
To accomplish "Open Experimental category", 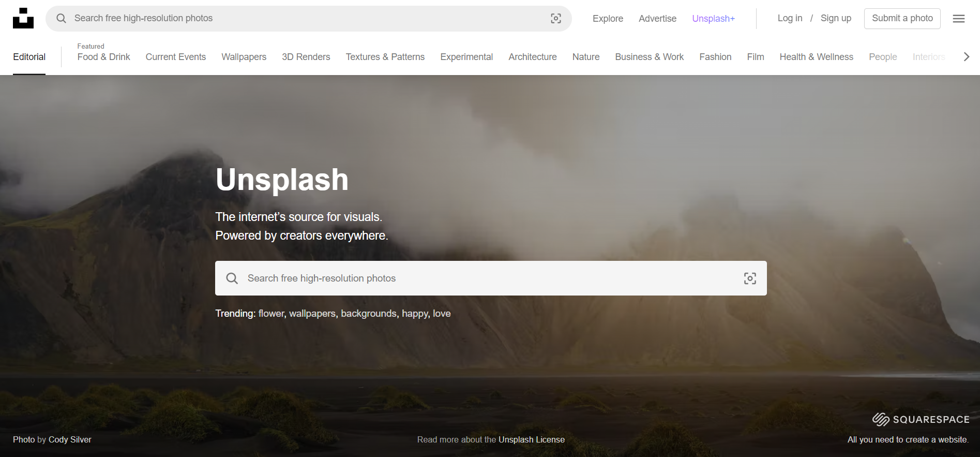I will click(x=466, y=57).
